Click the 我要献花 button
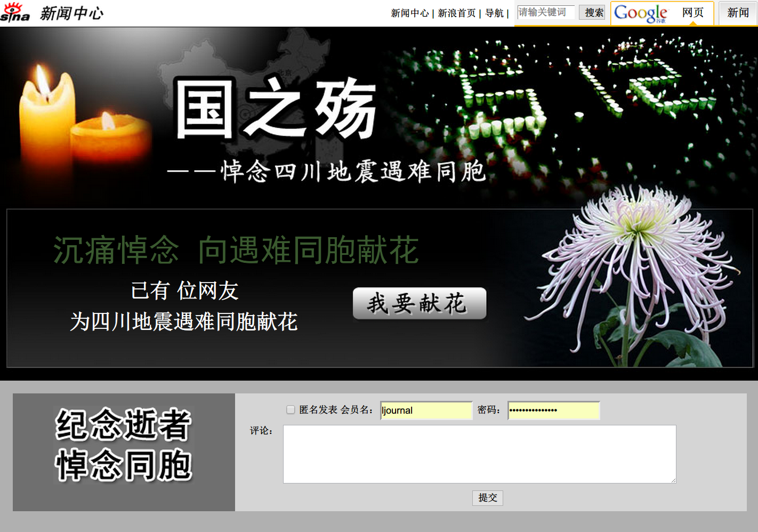 (x=420, y=304)
